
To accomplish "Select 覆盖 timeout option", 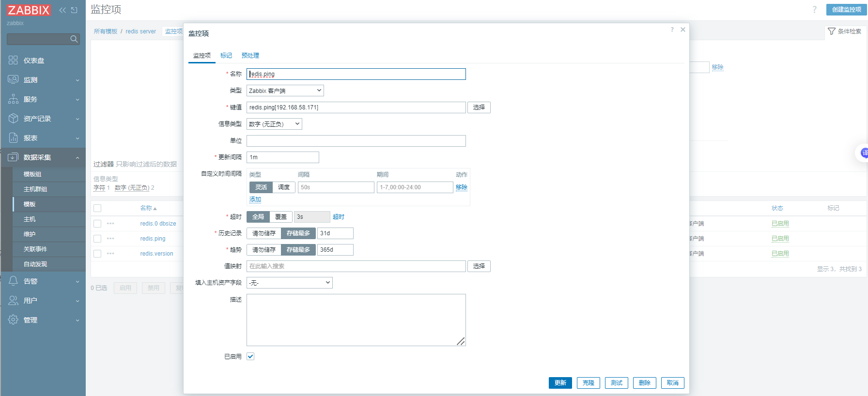I will click(x=281, y=217).
